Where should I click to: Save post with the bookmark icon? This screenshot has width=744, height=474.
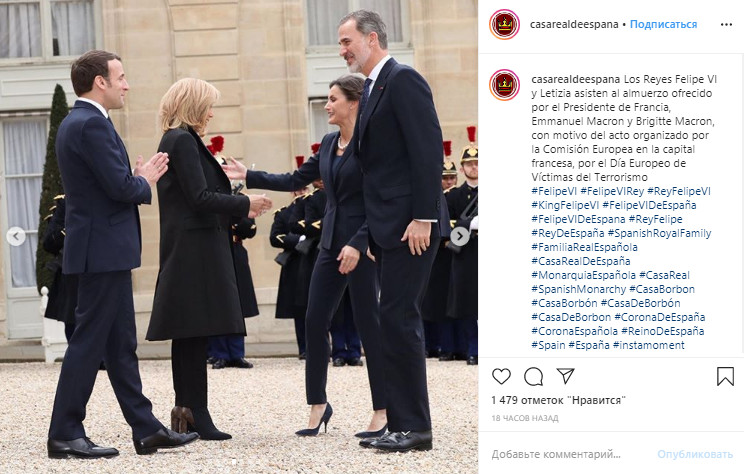pos(725,377)
